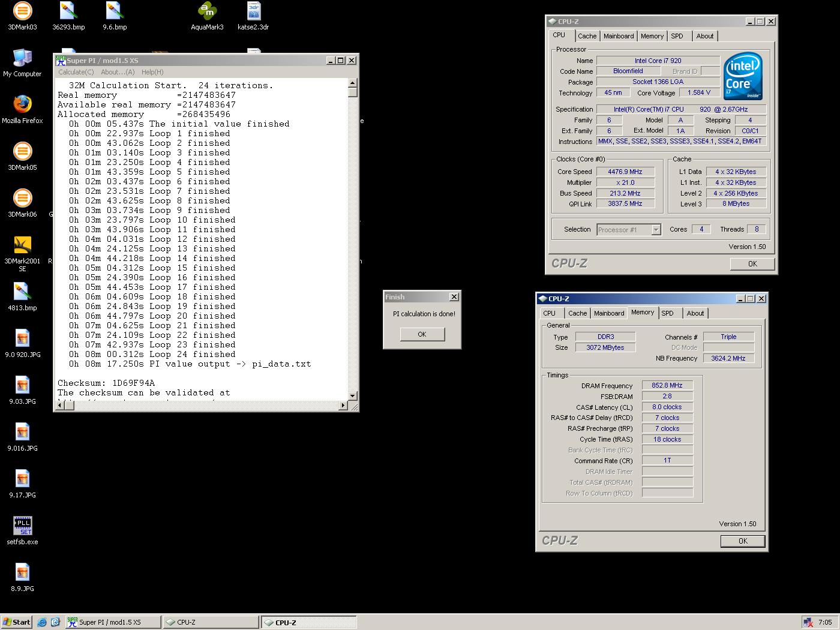Click the Core Voltage 1.584 V value
The width and height of the screenshot is (840, 630).
[x=699, y=93]
